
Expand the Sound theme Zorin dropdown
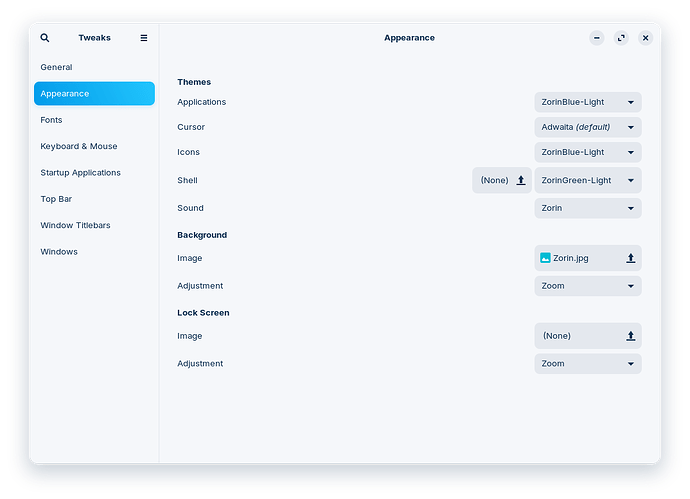pos(588,208)
